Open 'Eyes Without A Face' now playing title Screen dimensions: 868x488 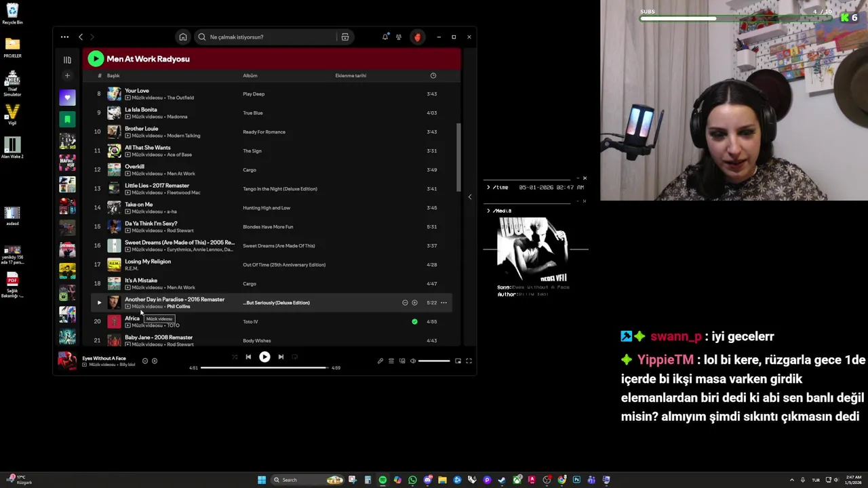tap(104, 358)
